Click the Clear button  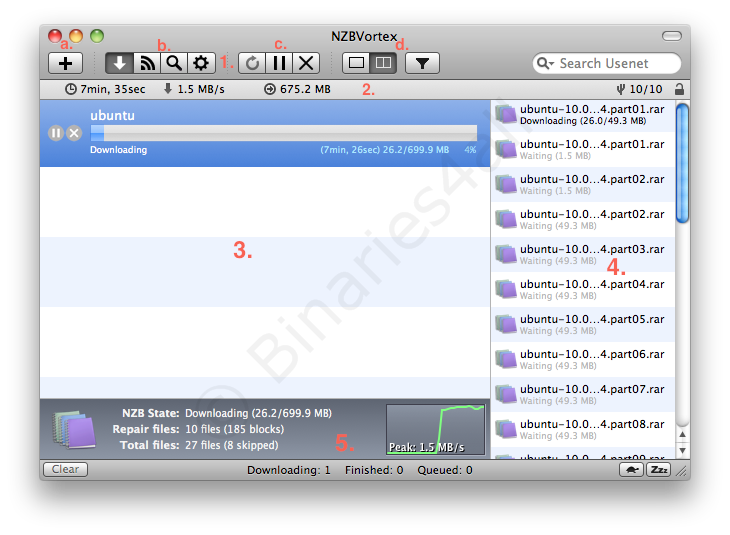(x=65, y=469)
